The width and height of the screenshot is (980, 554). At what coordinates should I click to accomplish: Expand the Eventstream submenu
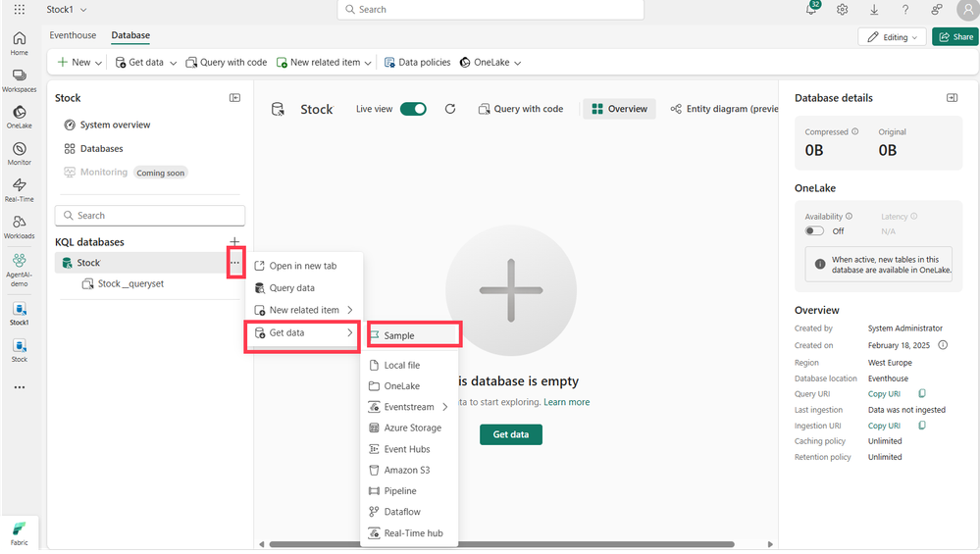coord(409,407)
